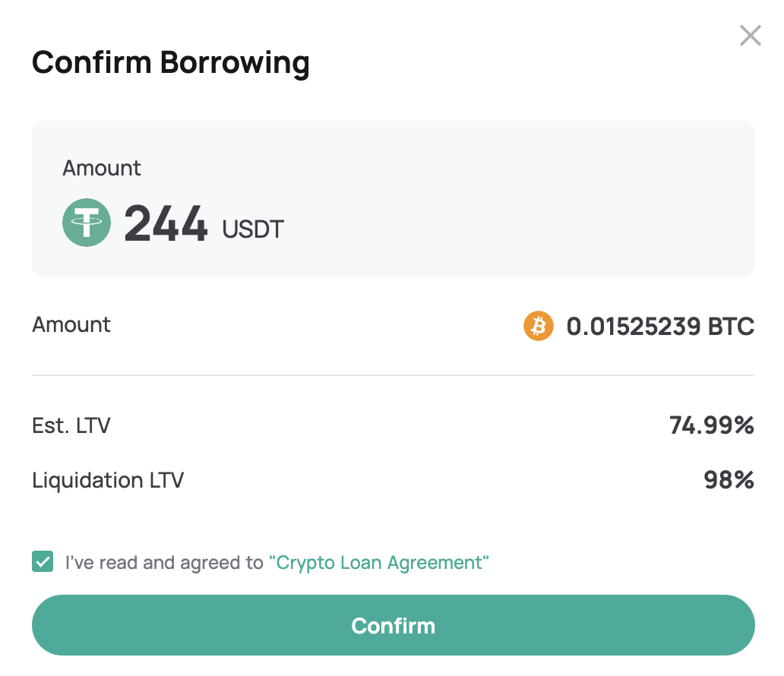Click the Est. LTV label
This screenshot has height=676, width=784.
tap(71, 425)
